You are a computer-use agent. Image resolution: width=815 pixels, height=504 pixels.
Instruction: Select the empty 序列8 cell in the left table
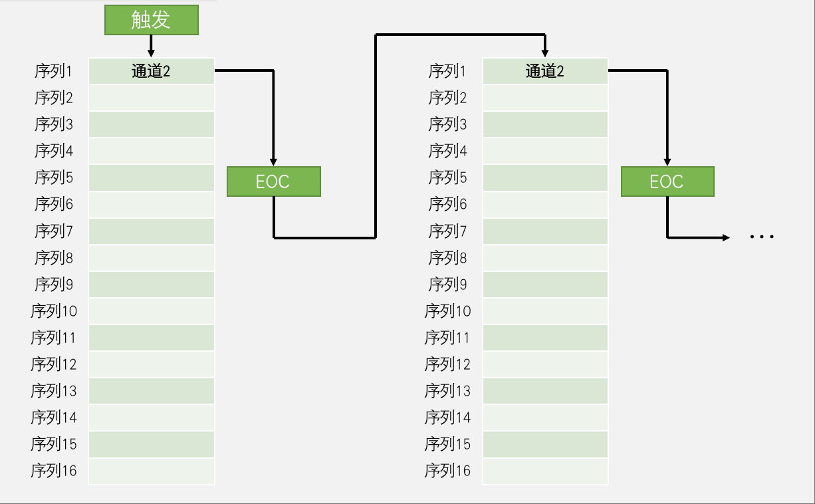click(151, 258)
